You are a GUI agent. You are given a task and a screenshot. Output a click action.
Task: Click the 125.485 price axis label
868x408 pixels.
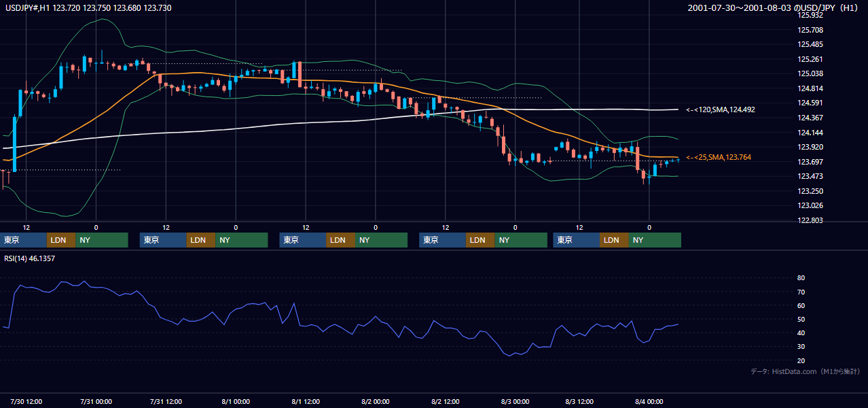click(x=810, y=44)
